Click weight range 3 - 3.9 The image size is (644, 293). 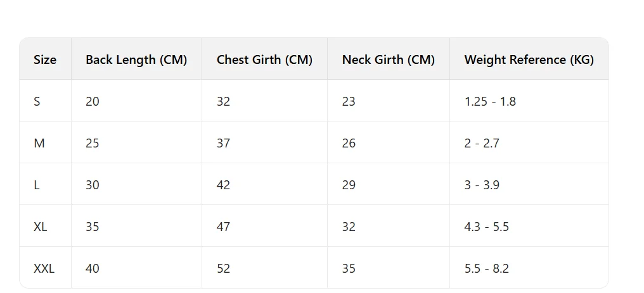coord(482,185)
